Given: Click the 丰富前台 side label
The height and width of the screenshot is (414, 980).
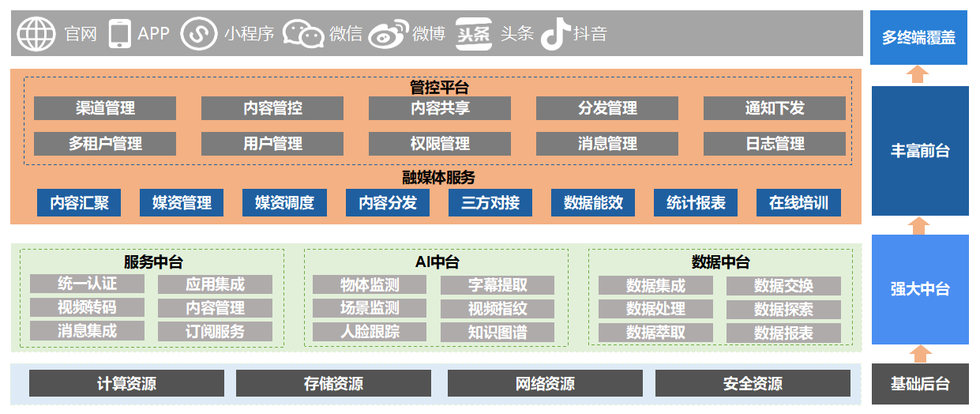Looking at the screenshot, I should point(919,150).
